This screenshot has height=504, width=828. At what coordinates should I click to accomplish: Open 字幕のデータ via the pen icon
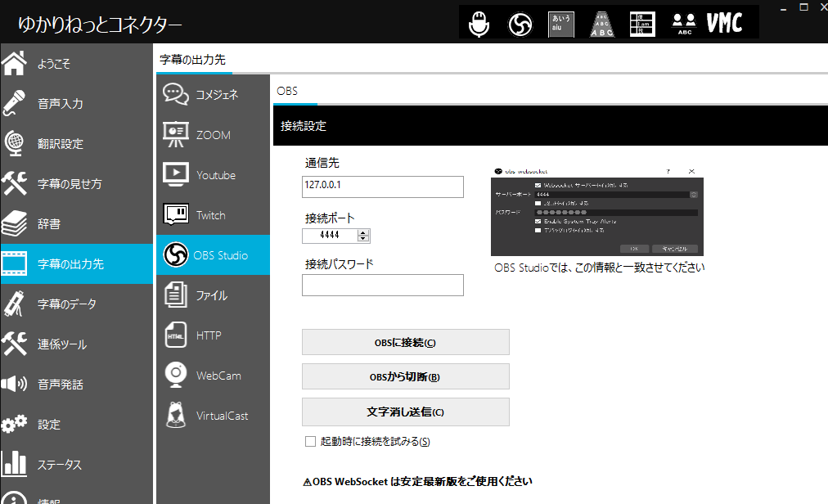(14, 304)
